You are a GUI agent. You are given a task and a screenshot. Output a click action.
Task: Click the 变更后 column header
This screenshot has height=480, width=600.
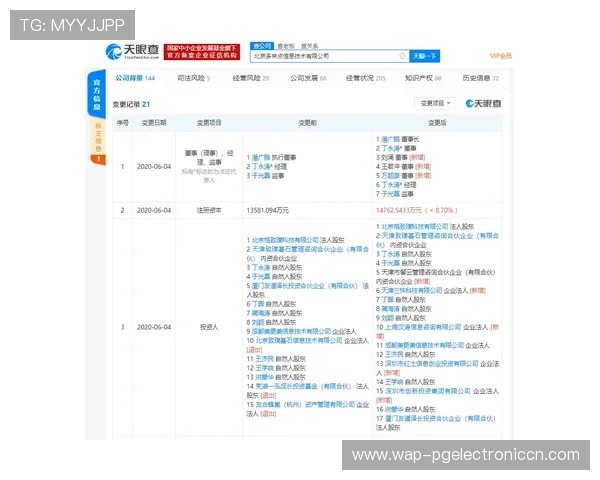pyautogui.click(x=437, y=123)
